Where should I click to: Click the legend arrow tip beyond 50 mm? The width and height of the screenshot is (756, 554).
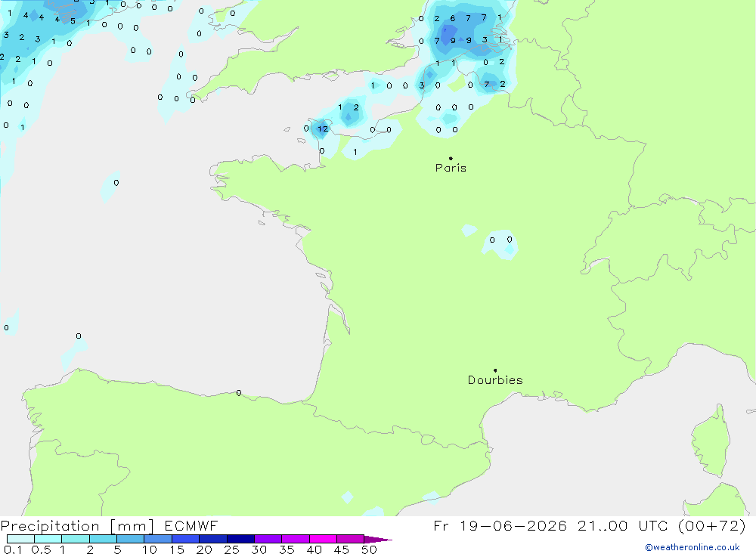(378, 540)
